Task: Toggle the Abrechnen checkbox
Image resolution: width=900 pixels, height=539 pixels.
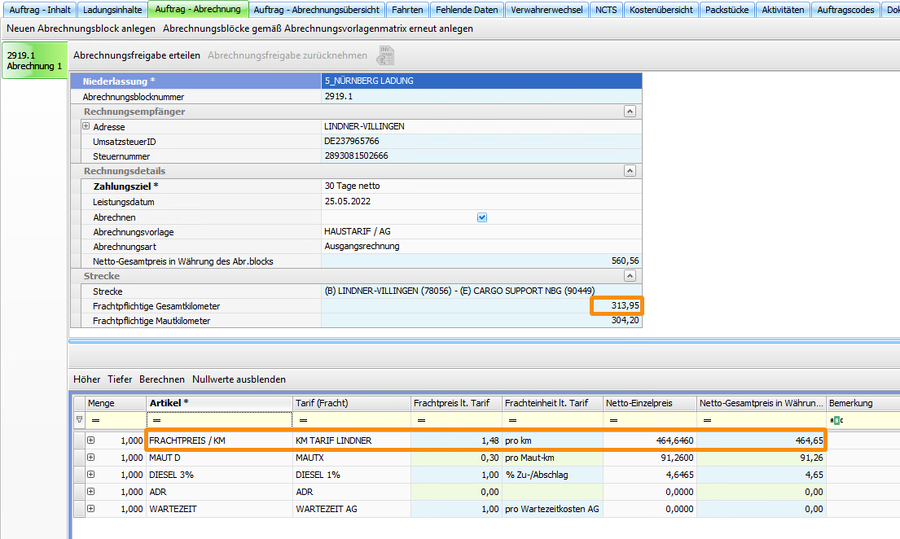Action: point(482,217)
